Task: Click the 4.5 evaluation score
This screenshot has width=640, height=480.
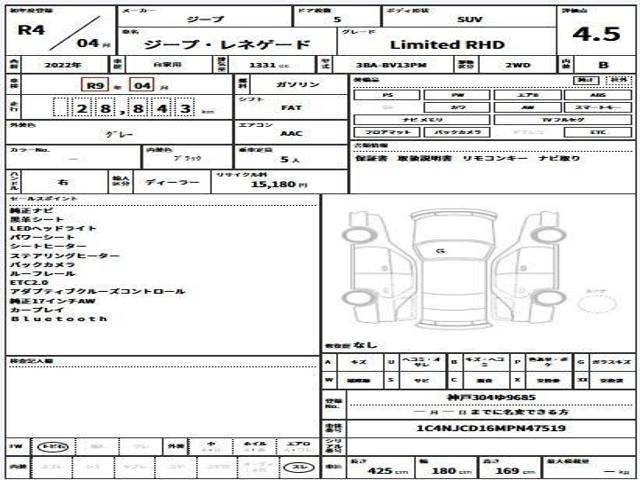Action: point(596,34)
